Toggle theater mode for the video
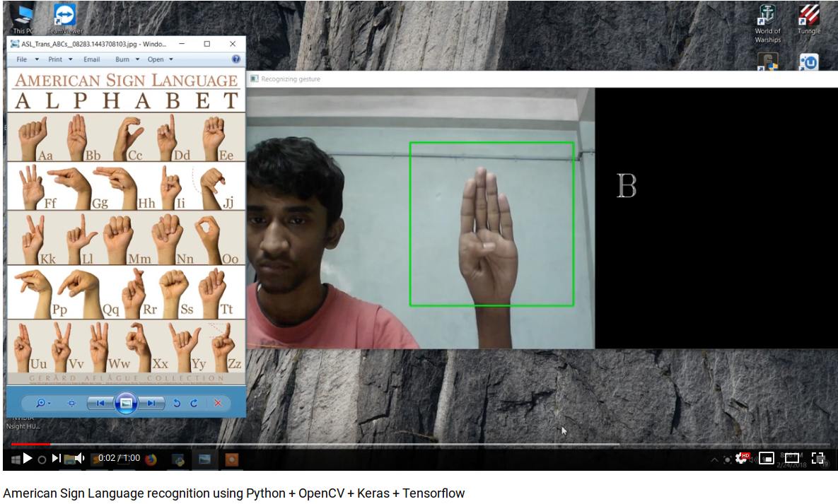 792,459
